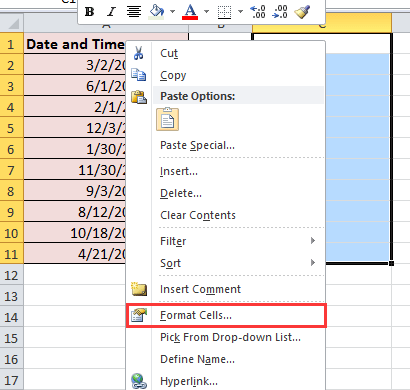Click cell with date 10/18/20
This screenshot has width=410, height=390.
pos(75,233)
